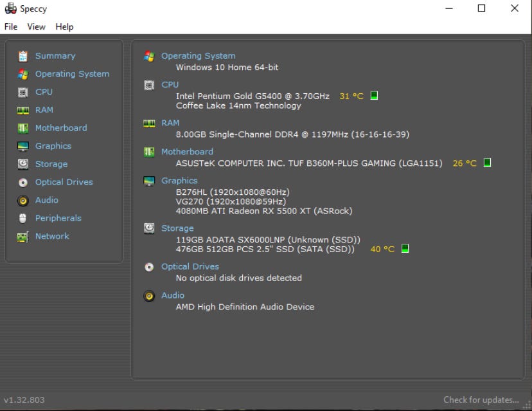This screenshot has height=411, width=532.
Task: Click the 40 °C storage temperature value
Action: (382, 250)
